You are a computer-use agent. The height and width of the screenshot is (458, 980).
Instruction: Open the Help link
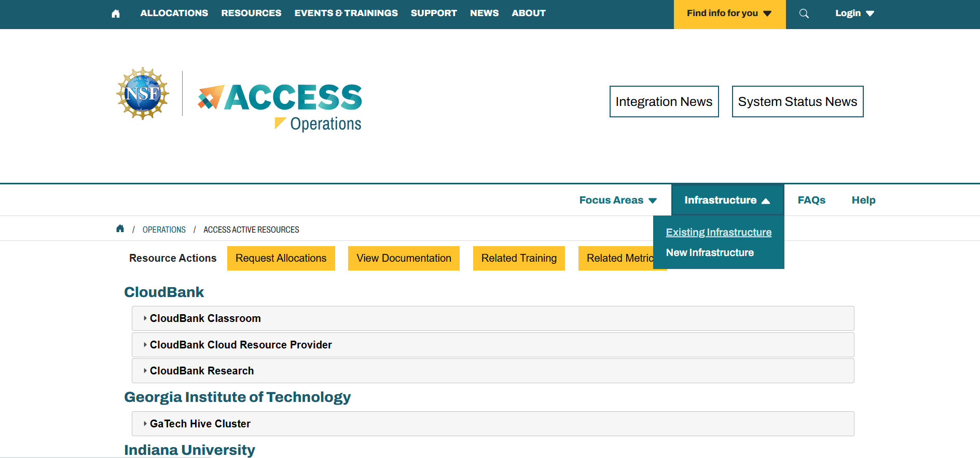click(x=863, y=200)
